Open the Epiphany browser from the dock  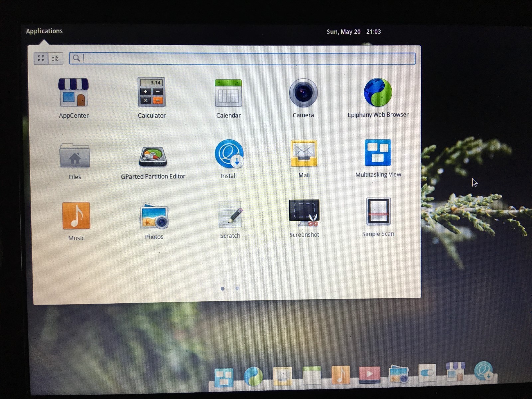(253, 377)
